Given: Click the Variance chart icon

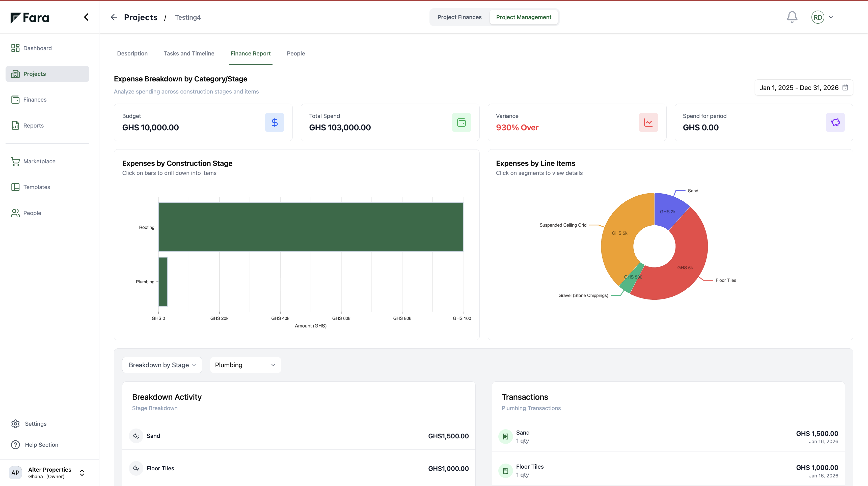Looking at the screenshot, I should tap(648, 122).
